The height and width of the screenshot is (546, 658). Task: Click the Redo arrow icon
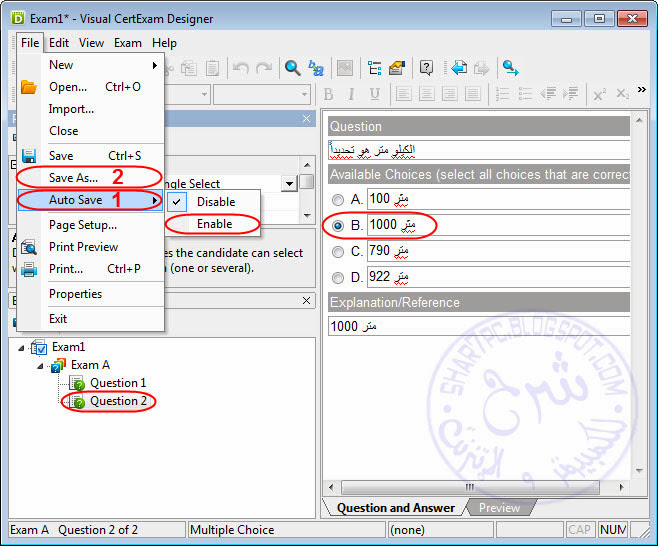(x=264, y=68)
